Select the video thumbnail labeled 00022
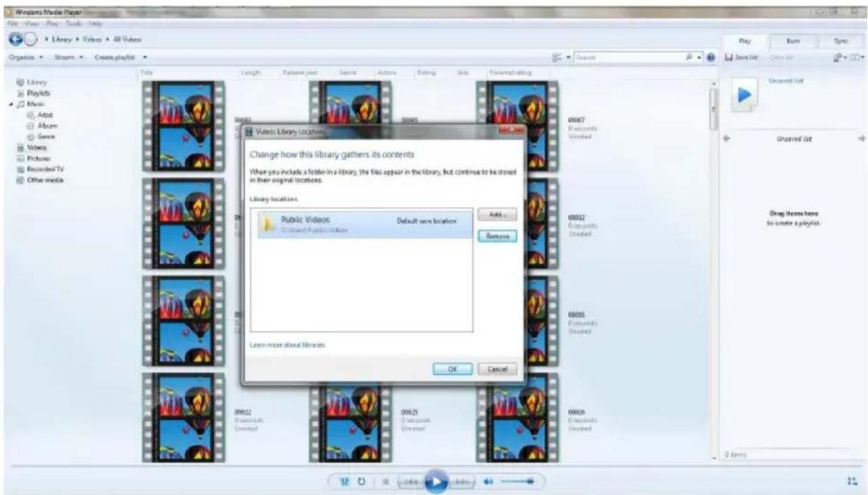The image size is (868, 495). click(183, 419)
